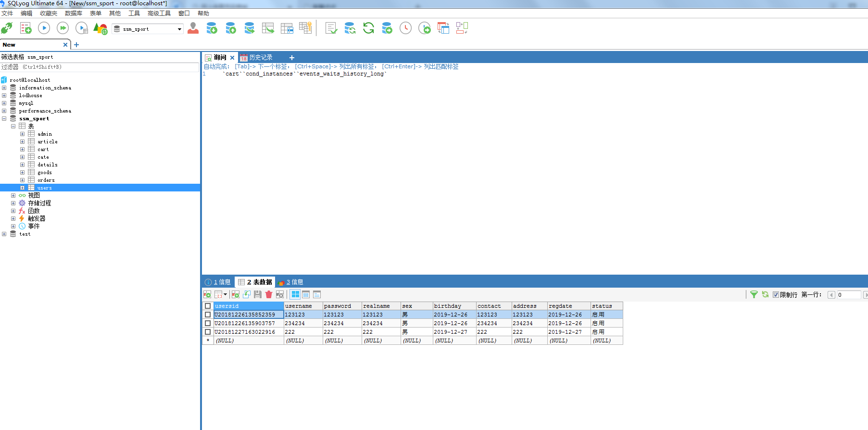Click the Execute Query play button

[x=44, y=28]
